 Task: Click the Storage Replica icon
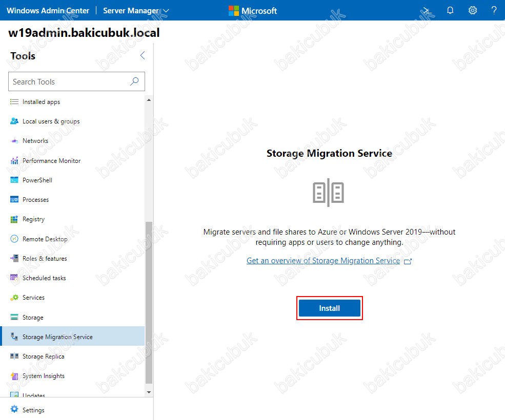pos(14,356)
